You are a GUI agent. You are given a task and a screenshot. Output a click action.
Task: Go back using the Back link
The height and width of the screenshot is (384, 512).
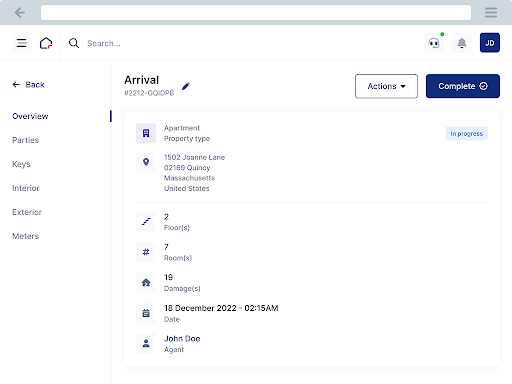click(28, 85)
